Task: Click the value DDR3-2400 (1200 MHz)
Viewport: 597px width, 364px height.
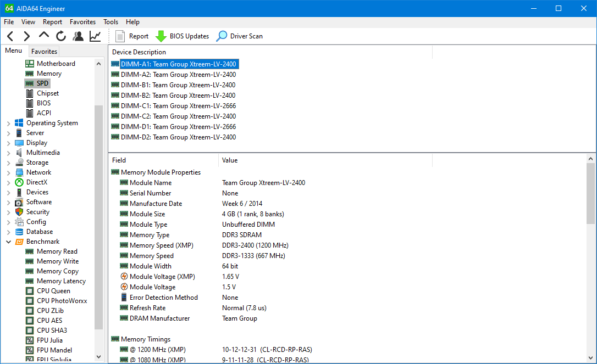Action: [255, 245]
